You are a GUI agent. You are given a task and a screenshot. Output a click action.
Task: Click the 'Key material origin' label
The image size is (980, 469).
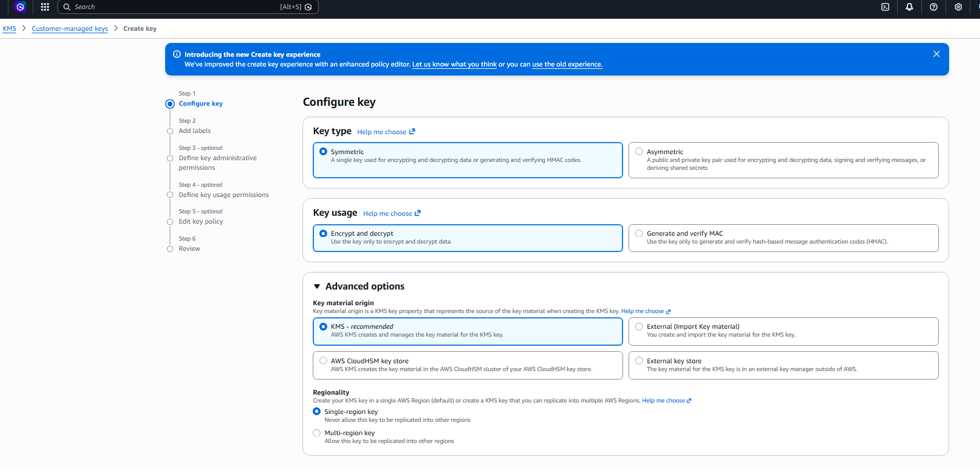click(x=343, y=303)
